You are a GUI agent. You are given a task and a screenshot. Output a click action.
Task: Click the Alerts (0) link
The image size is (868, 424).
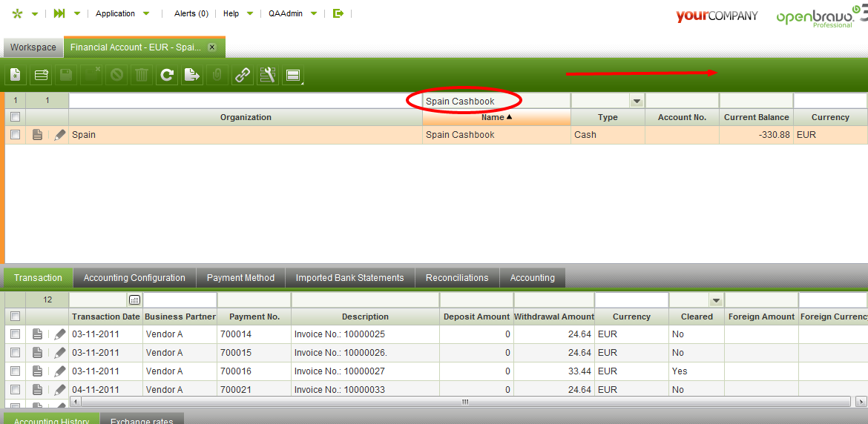(x=191, y=14)
